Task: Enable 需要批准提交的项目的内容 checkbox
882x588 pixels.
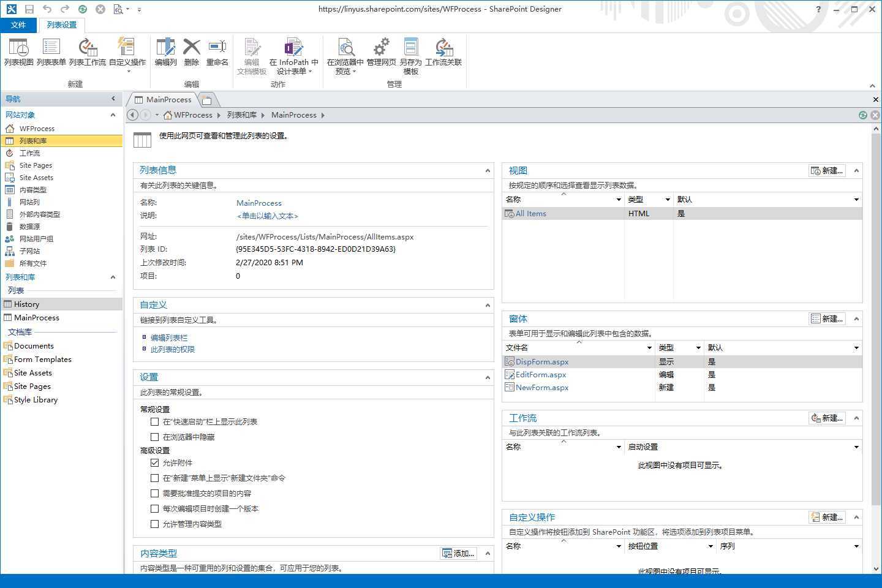Action: click(154, 494)
